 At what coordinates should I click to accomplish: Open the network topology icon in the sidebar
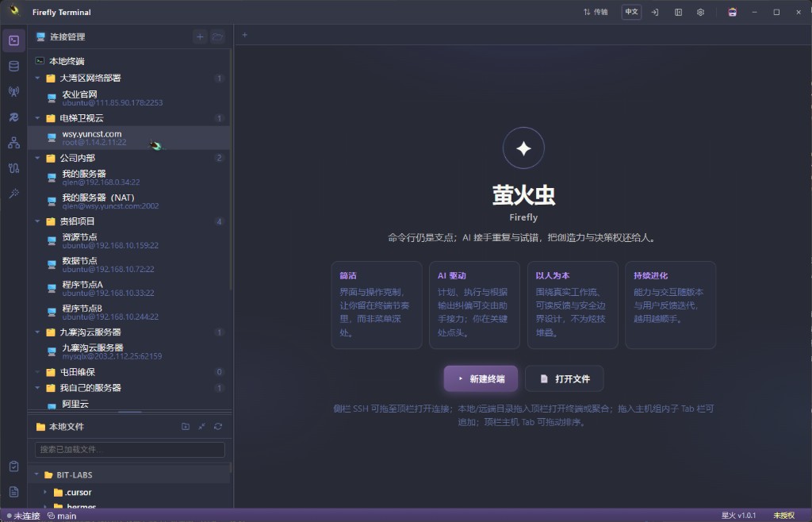click(14, 143)
